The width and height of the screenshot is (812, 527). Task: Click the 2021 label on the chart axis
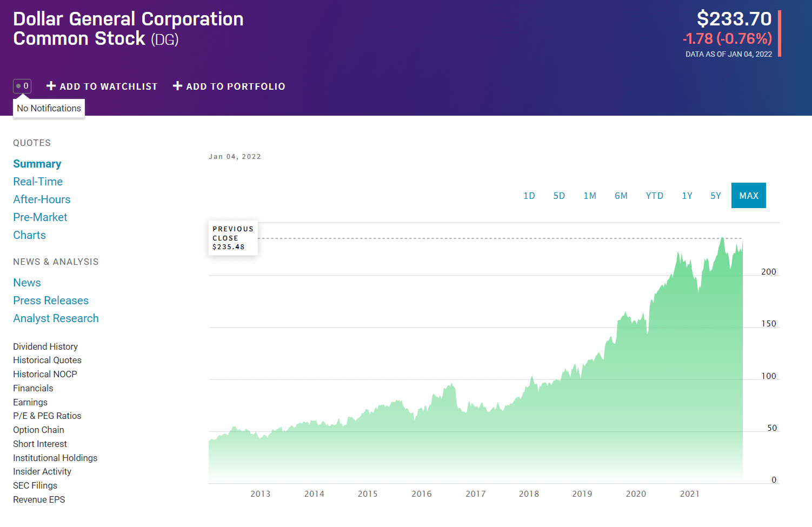(x=690, y=494)
